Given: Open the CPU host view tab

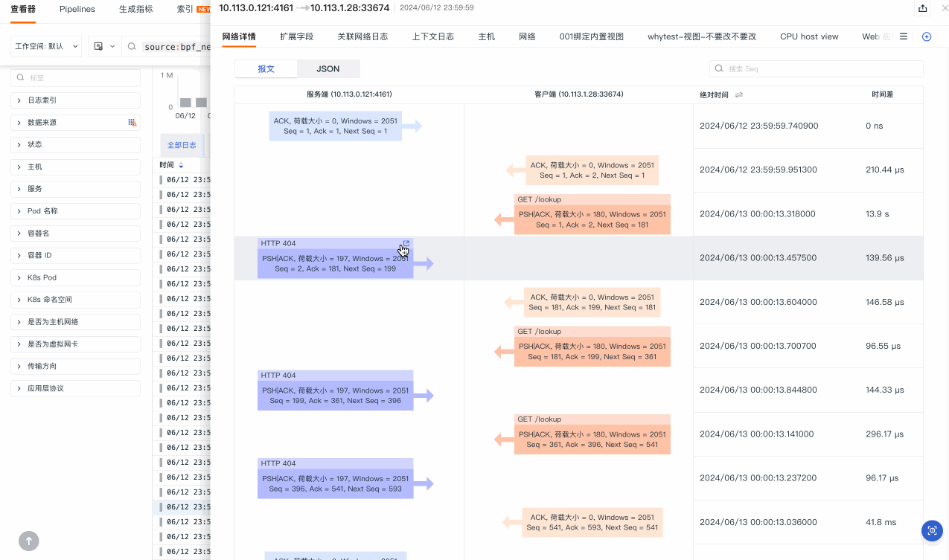Looking at the screenshot, I should click(809, 36).
